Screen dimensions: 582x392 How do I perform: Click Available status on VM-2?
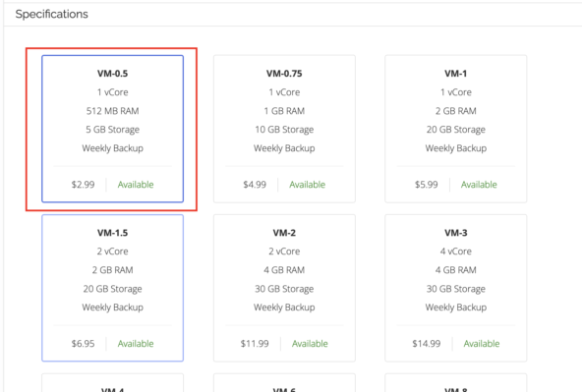pos(310,344)
